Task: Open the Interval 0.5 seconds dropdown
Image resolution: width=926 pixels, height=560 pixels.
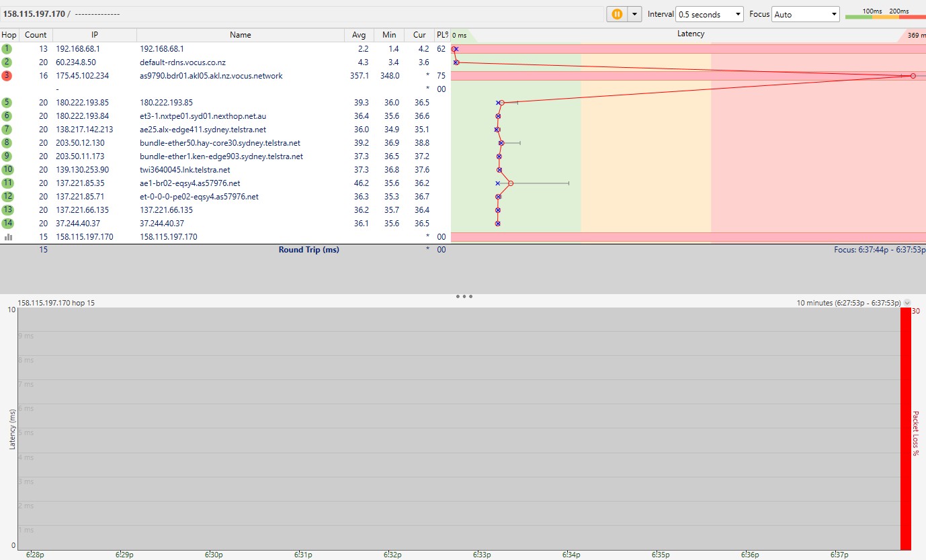Action: tap(709, 14)
